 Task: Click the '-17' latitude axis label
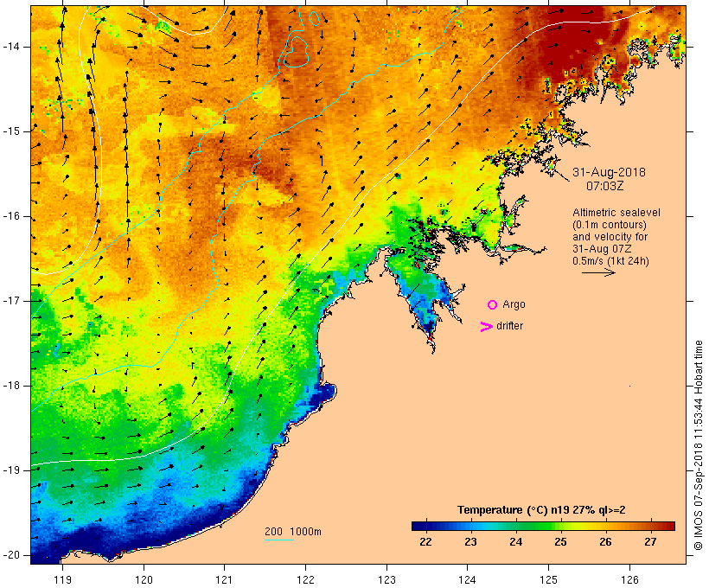11,301
